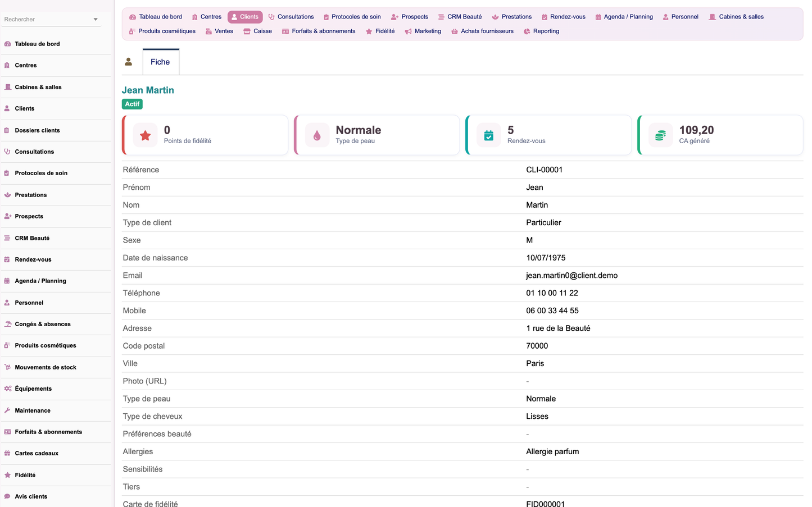The image size is (812, 507).
Task: Click the Cartes cadeaux gift icon
Action: [7, 453]
